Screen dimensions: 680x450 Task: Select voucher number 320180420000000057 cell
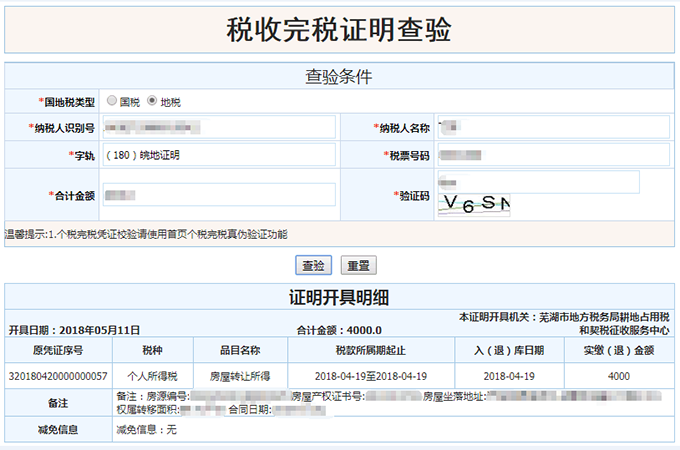[x=58, y=376]
